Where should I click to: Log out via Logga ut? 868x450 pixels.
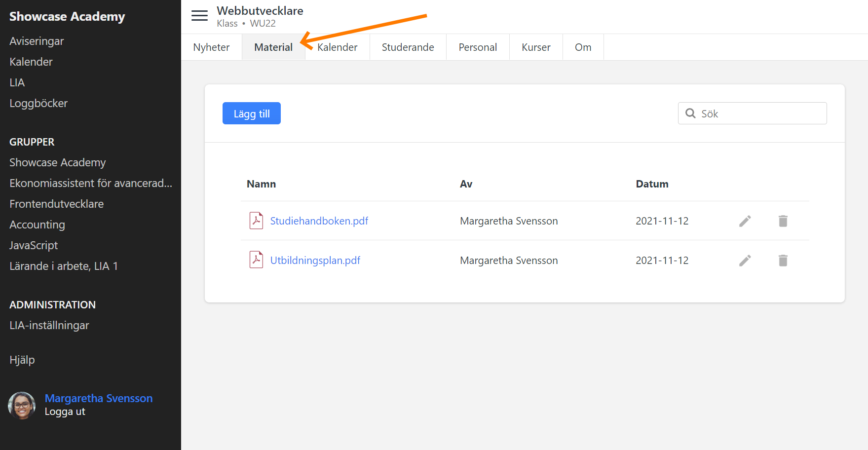click(65, 412)
